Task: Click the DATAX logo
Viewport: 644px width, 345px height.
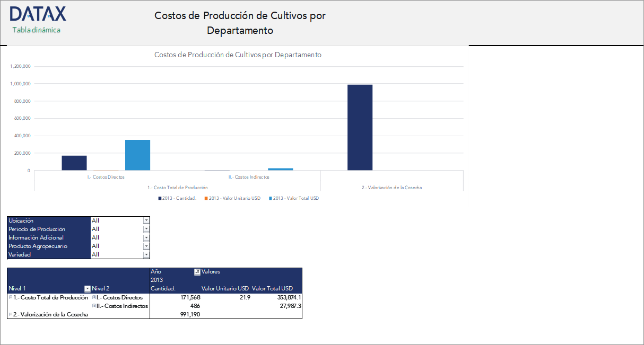Action: click(x=37, y=13)
